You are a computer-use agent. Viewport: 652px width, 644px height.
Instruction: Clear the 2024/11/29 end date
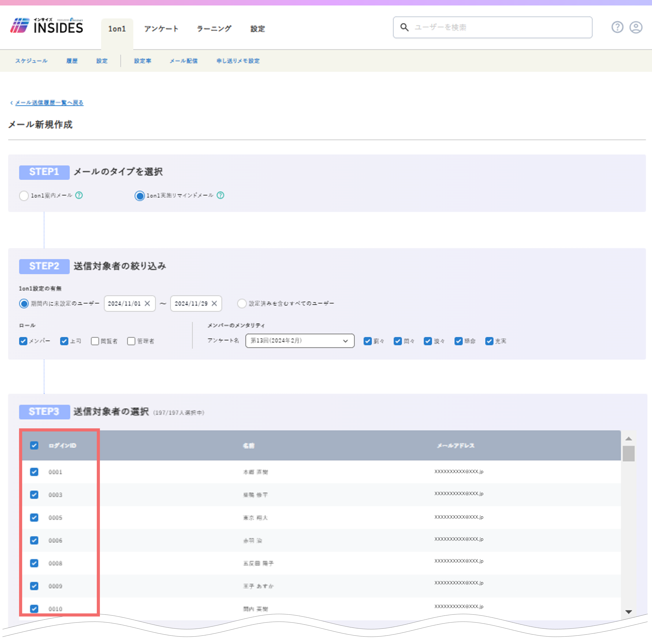pos(214,303)
